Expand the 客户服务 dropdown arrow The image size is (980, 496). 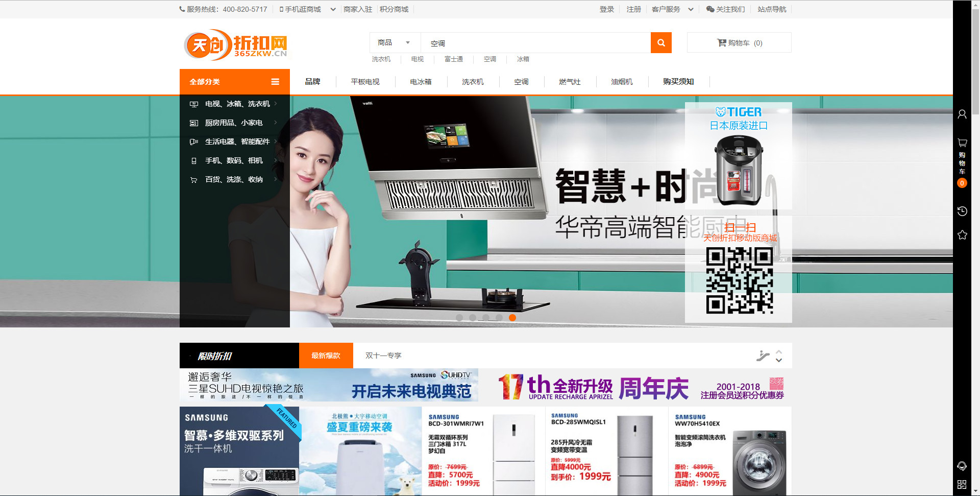[691, 9]
